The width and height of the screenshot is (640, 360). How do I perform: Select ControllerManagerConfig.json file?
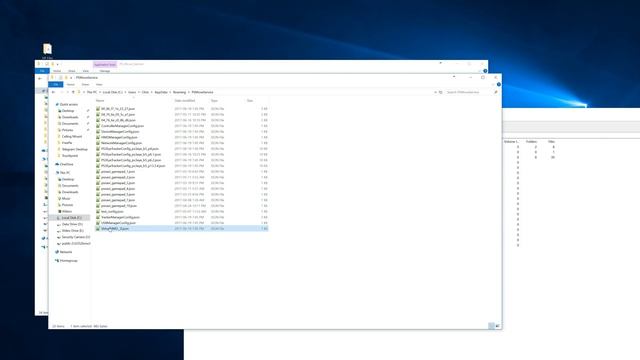pyautogui.click(x=122, y=126)
